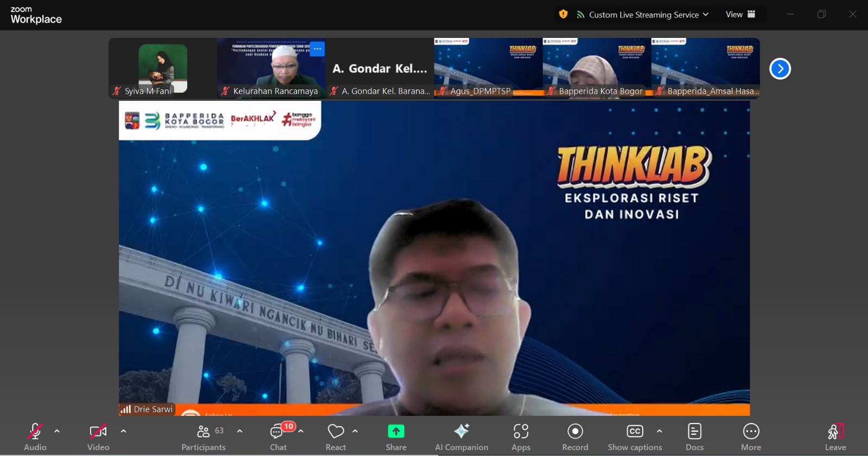Expand video options arrow next to Video
This screenshot has height=456, width=868.
pos(123,431)
